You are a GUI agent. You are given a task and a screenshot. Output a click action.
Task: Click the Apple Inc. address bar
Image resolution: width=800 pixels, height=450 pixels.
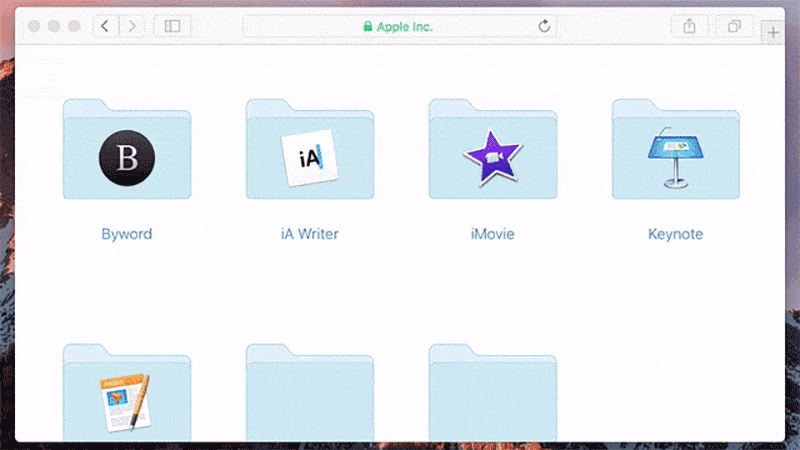pos(399,26)
